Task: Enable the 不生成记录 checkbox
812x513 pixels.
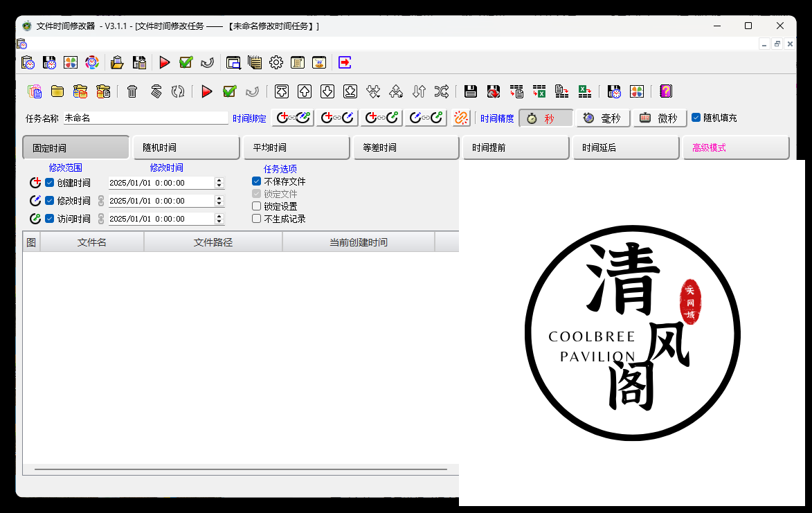Action: (x=256, y=219)
